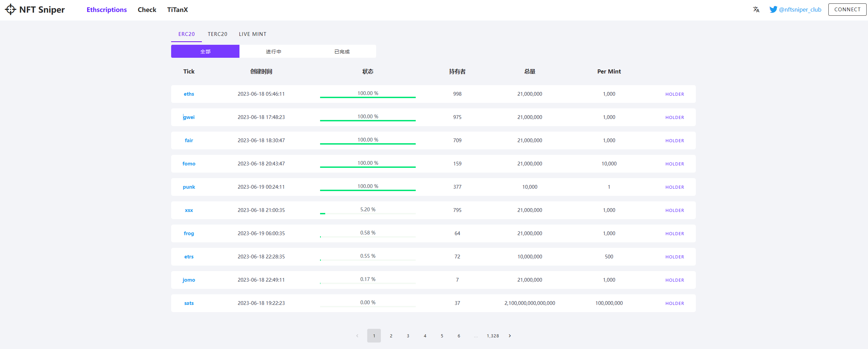Click the NFT Sniper crosshair logo
The height and width of the screenshot is (349, 868).
coord(11,10)
